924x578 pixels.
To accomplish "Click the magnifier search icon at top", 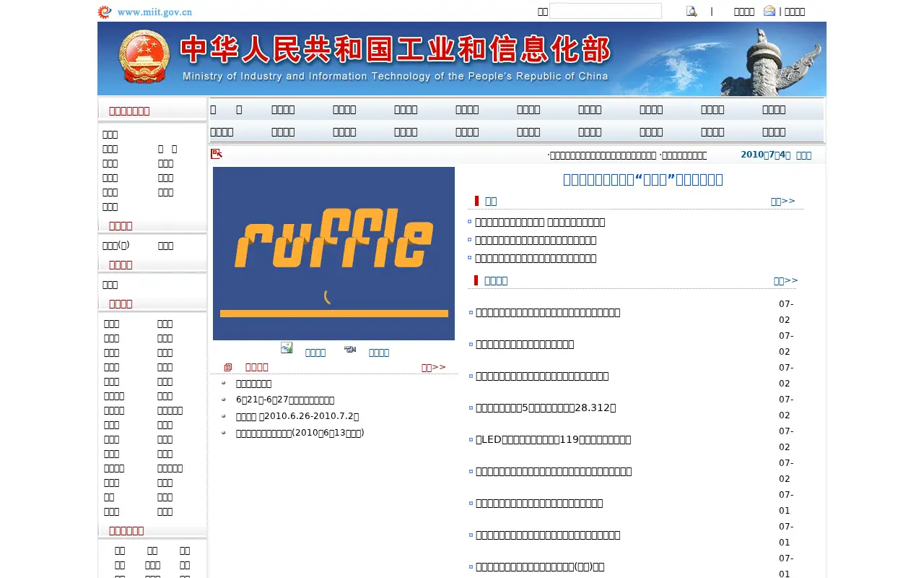I will click(692, 11).
